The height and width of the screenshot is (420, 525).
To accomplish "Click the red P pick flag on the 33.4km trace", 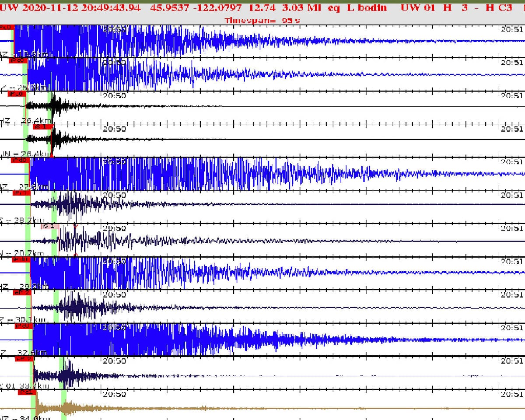I will coord(24,359).
